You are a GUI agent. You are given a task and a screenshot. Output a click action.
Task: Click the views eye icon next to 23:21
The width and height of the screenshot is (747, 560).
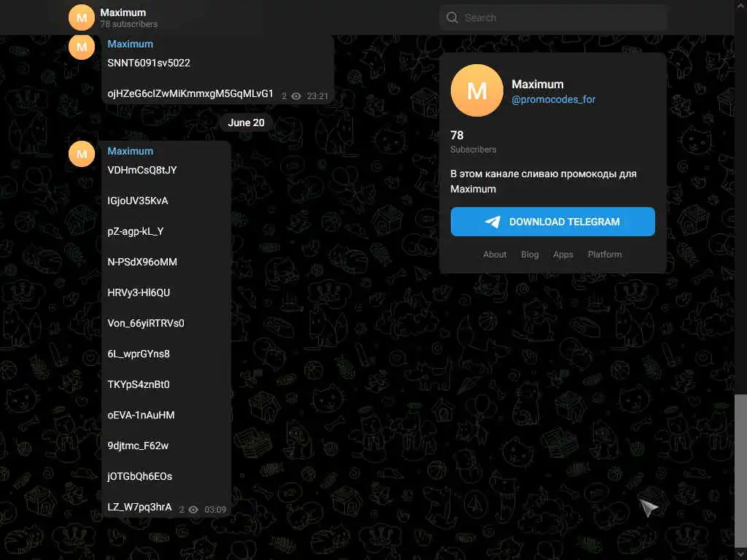click(x=296, y=96)
